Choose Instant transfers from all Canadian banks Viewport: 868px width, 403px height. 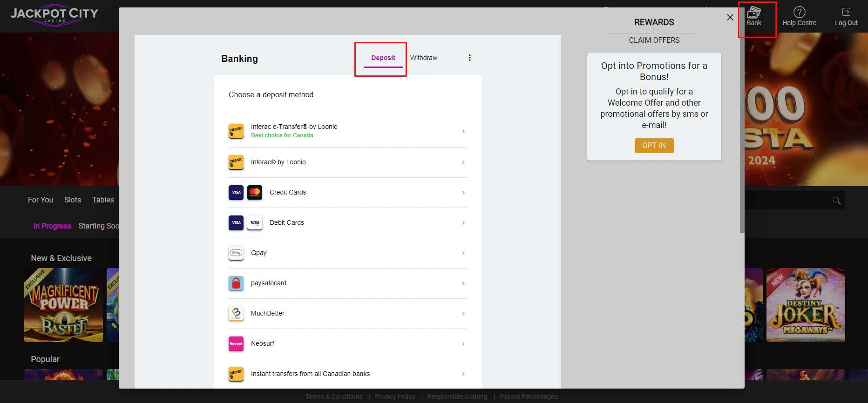(x=310, y=374)
